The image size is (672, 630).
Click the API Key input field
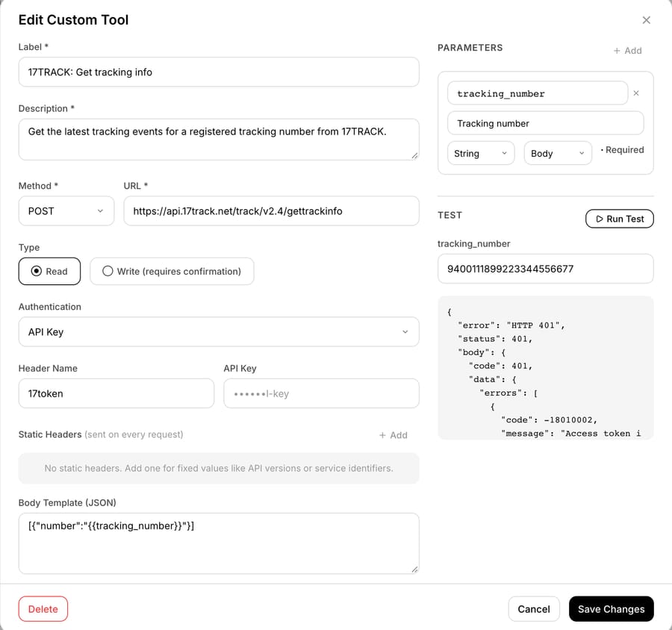(321, 393)
